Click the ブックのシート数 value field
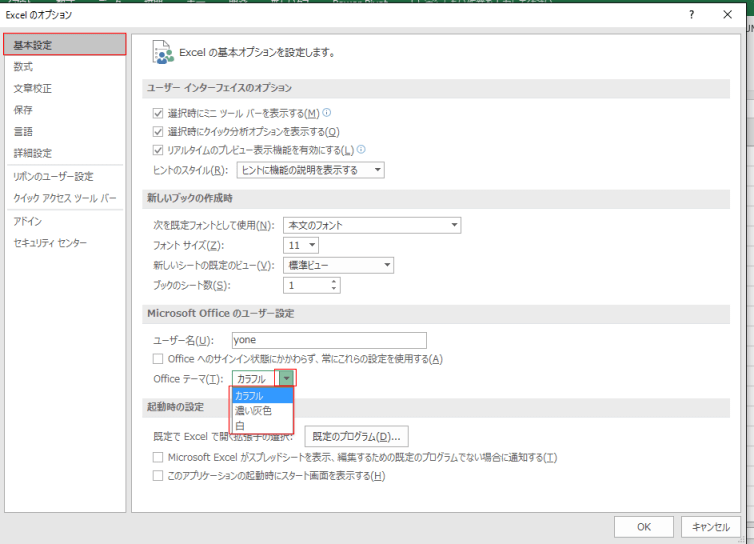This screenshot has height=544, width=754. [x=306, y=285]
